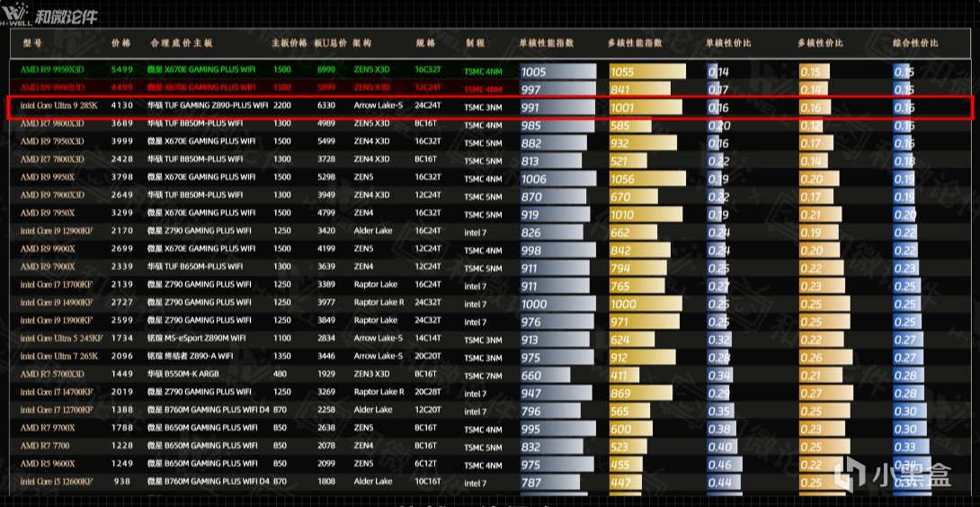Select the intel Core i9 14900KF model
The image size is (980, 507).
pos(57,303)
